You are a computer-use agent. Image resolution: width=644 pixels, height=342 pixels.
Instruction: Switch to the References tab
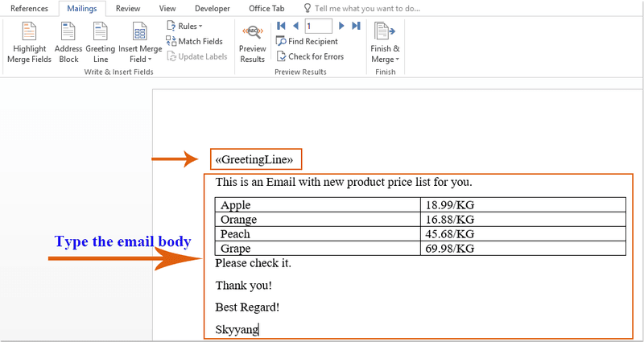pos(29,8)
